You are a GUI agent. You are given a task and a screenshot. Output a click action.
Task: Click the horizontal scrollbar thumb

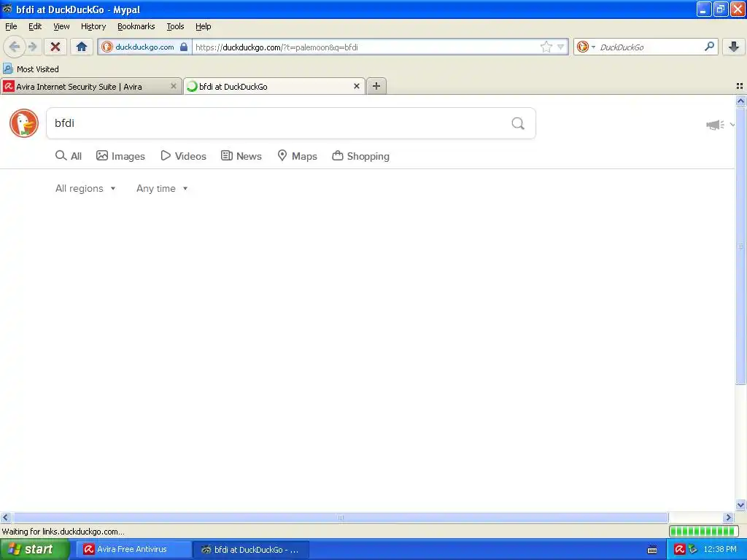pyautogui.click(x=340, y=517)
